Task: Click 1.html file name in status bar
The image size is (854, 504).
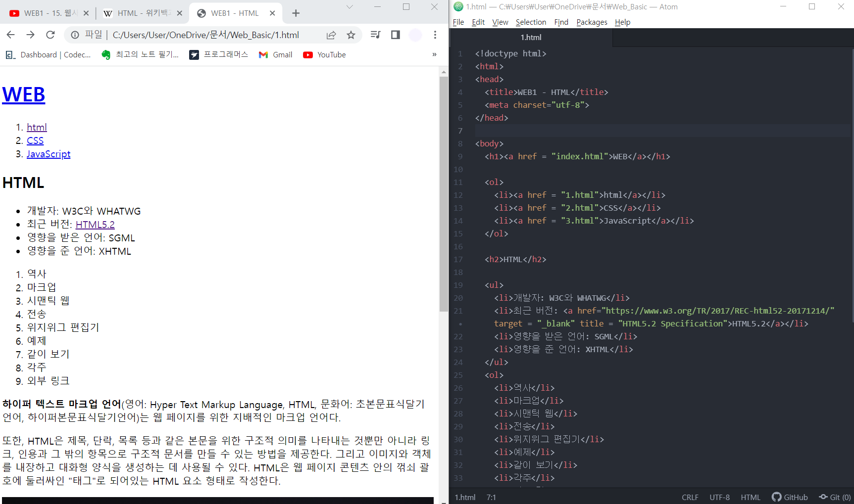Action: pos(465,497)
